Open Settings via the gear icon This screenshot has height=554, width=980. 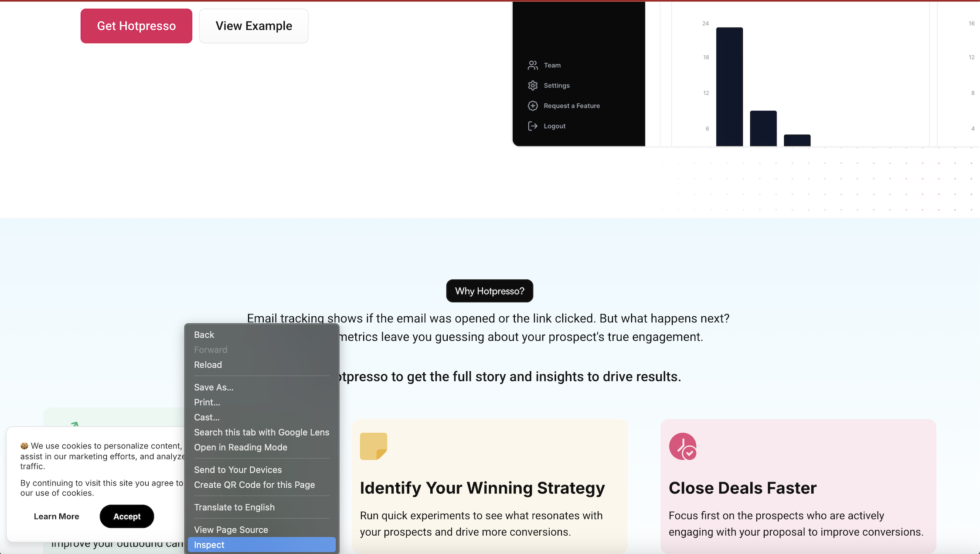(x=533, y=85)
